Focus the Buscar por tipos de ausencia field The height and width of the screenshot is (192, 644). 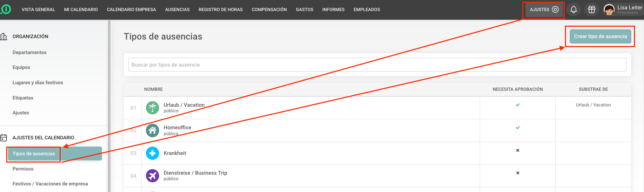tap(377, 65)
